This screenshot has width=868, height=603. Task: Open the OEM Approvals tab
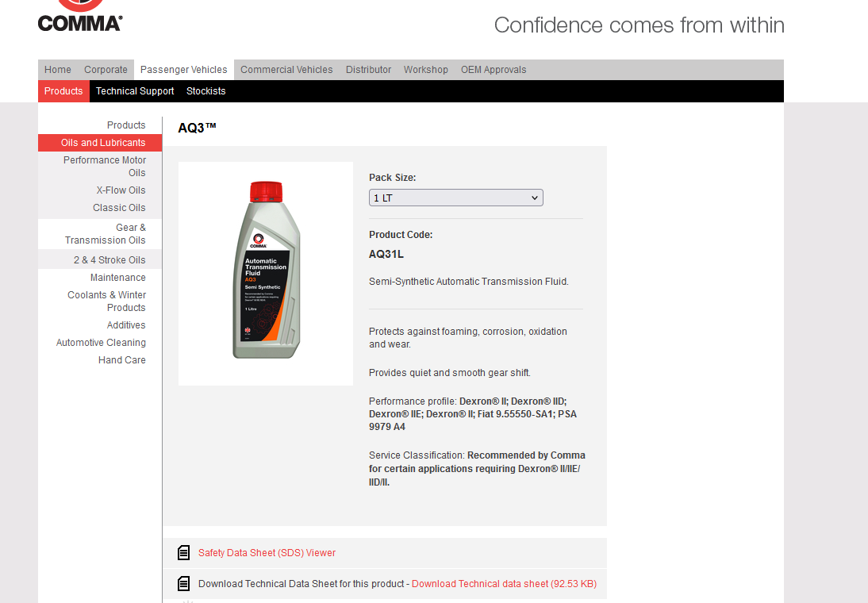click(x=494, y=70)
